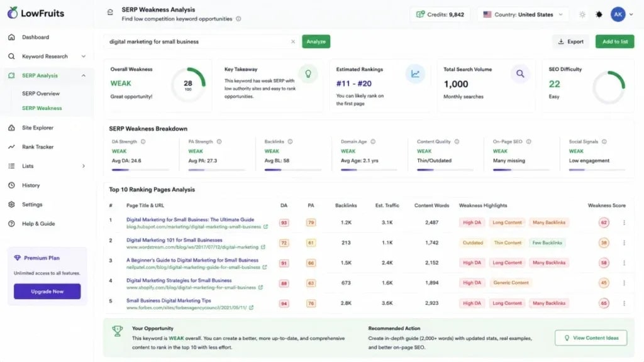Go to SERP Overview in sidebar

[x=41, y=94]
